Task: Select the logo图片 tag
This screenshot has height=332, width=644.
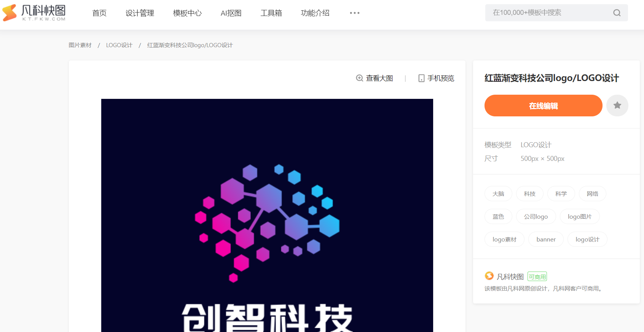Action: (580, 217)
